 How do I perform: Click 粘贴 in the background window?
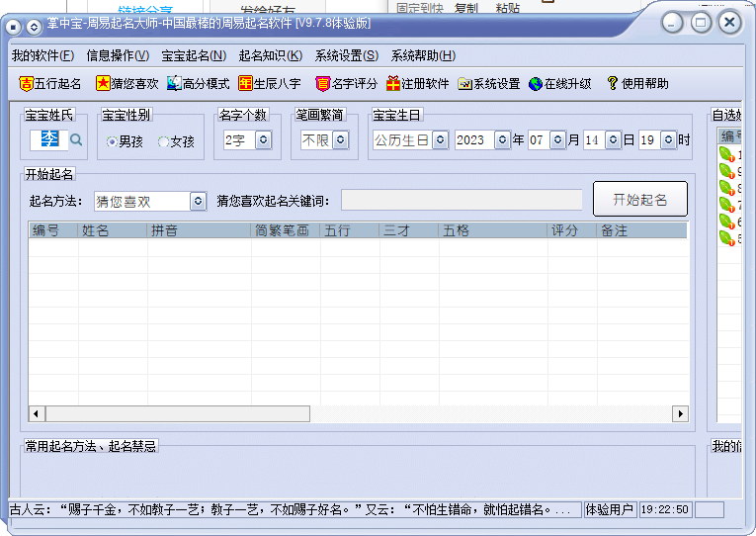[507, 8]
